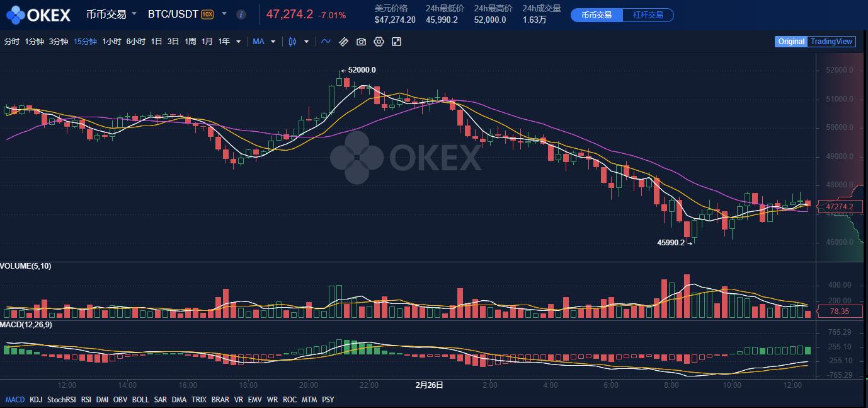This screenshot has height=408, width=868.
Task: Show the KDJ indicator
Action: (36, 399)
